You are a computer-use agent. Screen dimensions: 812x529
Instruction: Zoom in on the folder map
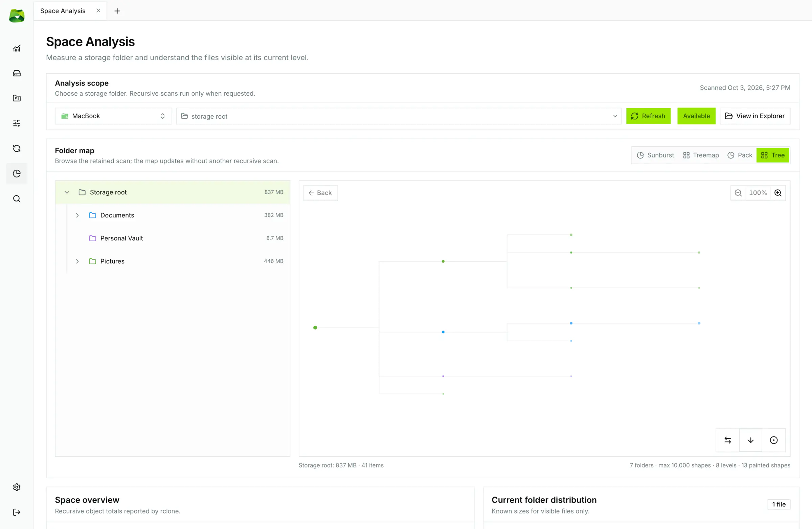coord(778,193)
